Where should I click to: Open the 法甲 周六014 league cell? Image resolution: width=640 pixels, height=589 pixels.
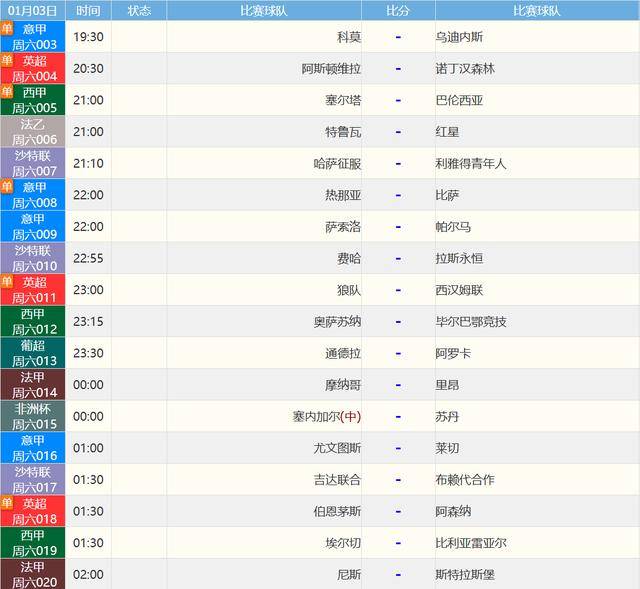click(33, 385)
